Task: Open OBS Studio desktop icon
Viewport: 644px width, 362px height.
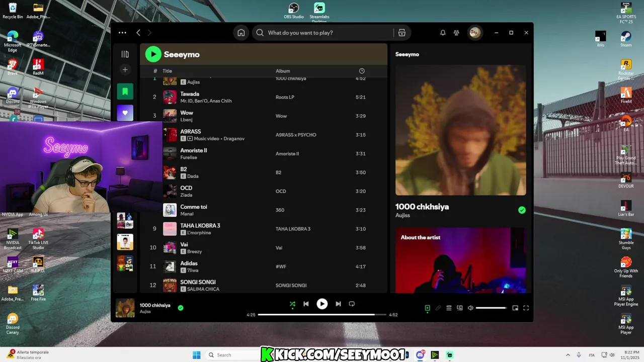Action: coord(294,11)
